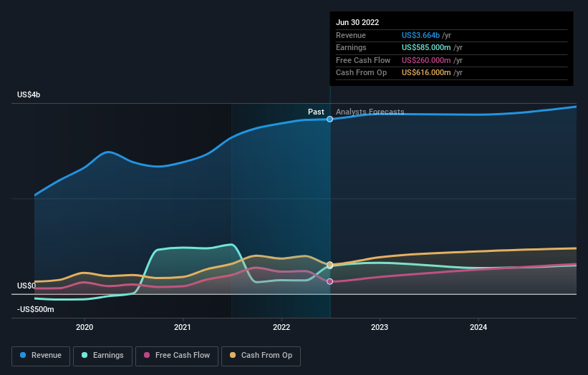Click the 2022 x-axis label

(x=281, y=327)
